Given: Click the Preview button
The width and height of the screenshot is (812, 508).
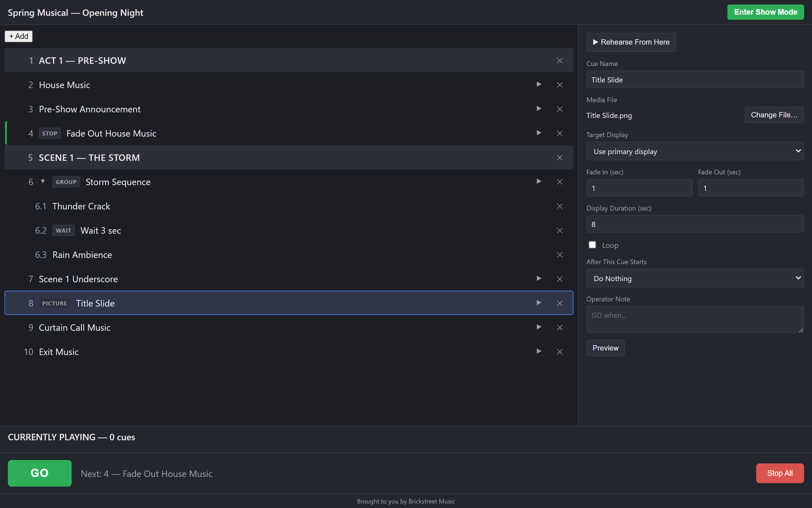Looking at the screenshot, I should (605, 348).
